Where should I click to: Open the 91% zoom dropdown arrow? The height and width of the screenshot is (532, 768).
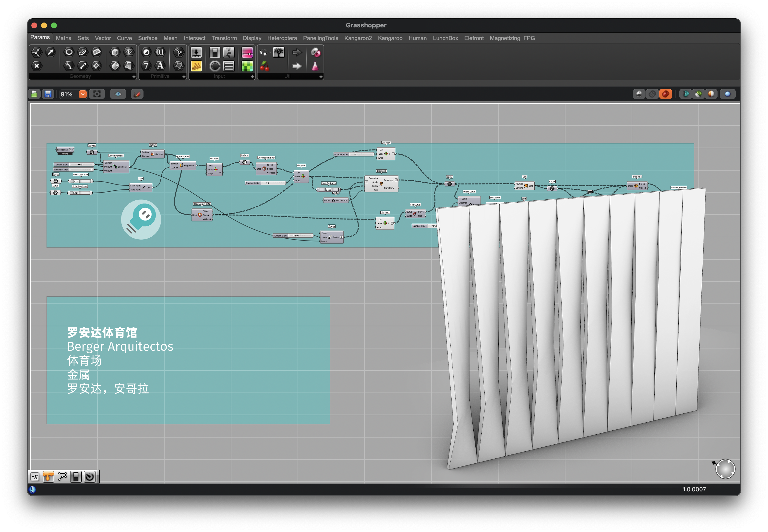point(83,94)
